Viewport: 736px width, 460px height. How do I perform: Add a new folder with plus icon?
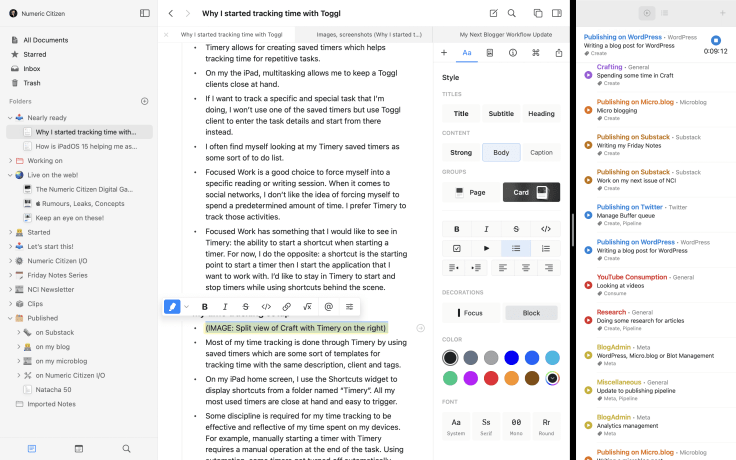(x=145, y=101)
